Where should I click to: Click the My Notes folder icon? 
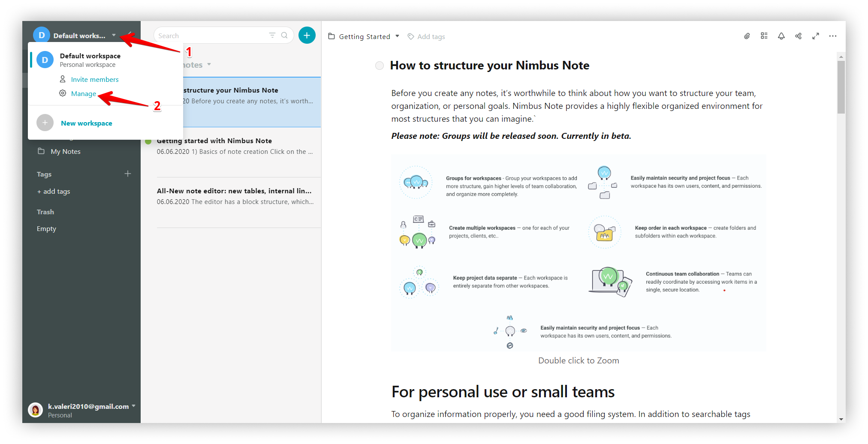pyautogui.click(x=41, y=151)
